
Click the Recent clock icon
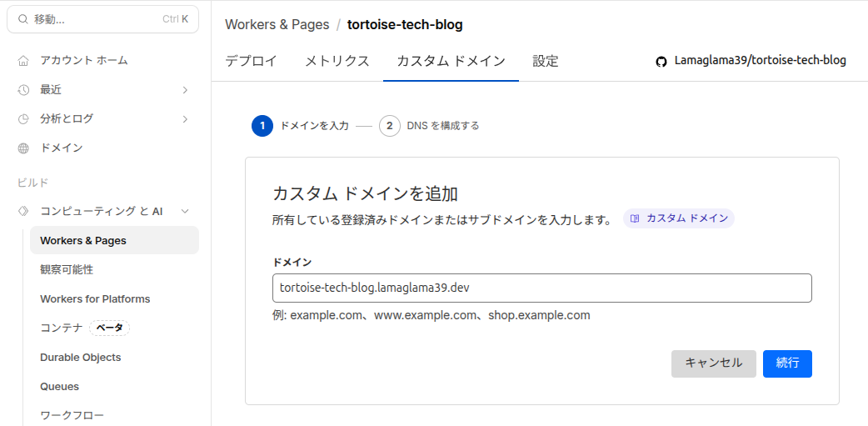(23, 90)
